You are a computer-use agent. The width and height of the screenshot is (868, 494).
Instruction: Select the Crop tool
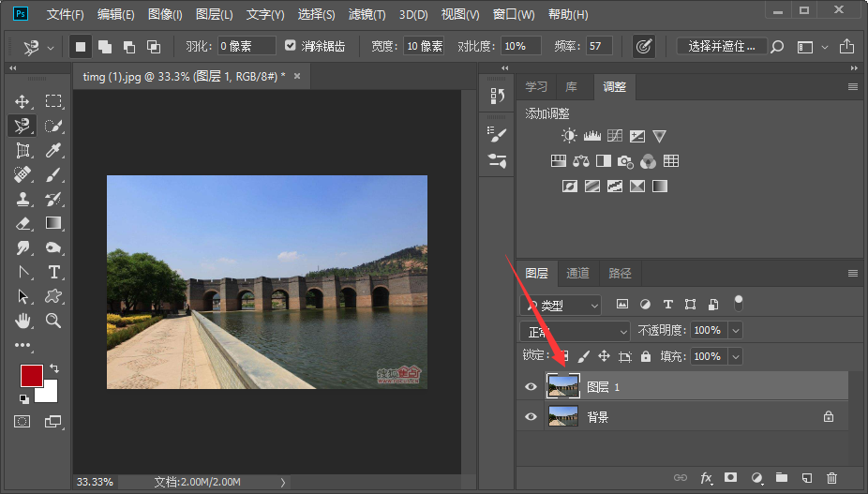(x=22, y=150)
